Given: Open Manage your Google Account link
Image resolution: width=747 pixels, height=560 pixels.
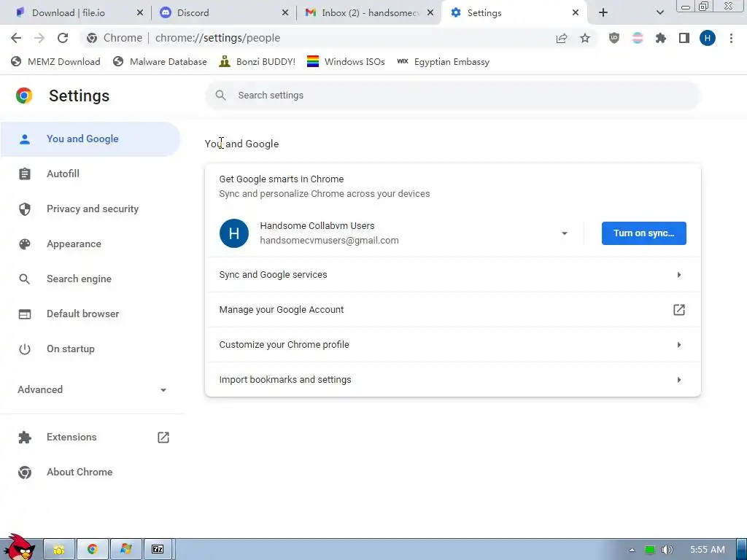Looking at the screenshot, I should click(452, 309).
